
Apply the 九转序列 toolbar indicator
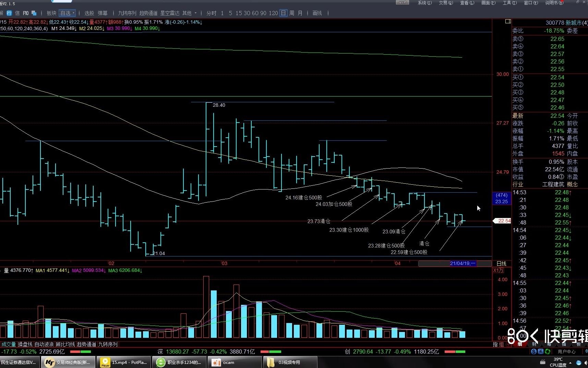pos(127,13)
